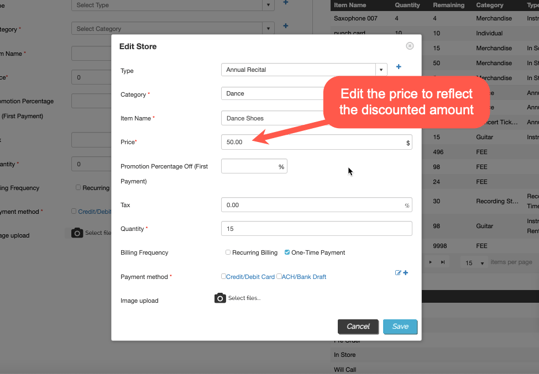Check the ACH/Bank Draft checkbox

pyautogui.click(x=279, y=276)
